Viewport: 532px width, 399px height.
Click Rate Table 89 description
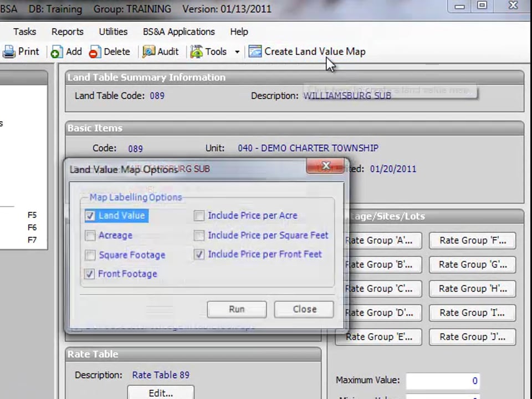click(161, 375)
